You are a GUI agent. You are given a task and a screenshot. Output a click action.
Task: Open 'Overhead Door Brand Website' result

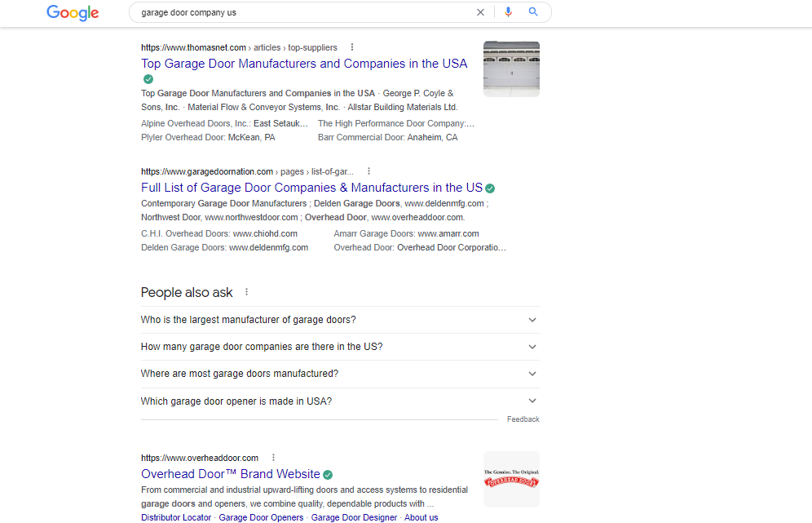coord(231,474)
